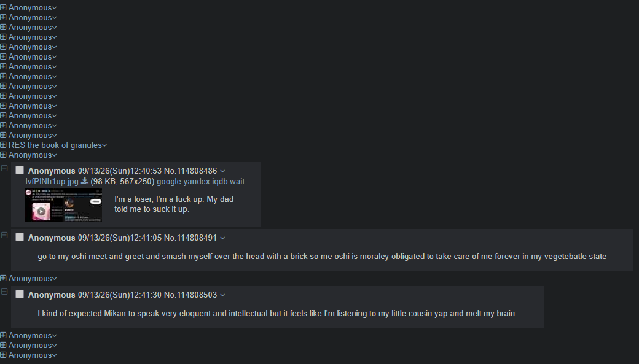Check the box beside post No.114808503
The width and height of the screenshot is (639, 364).
pos(20,294)
